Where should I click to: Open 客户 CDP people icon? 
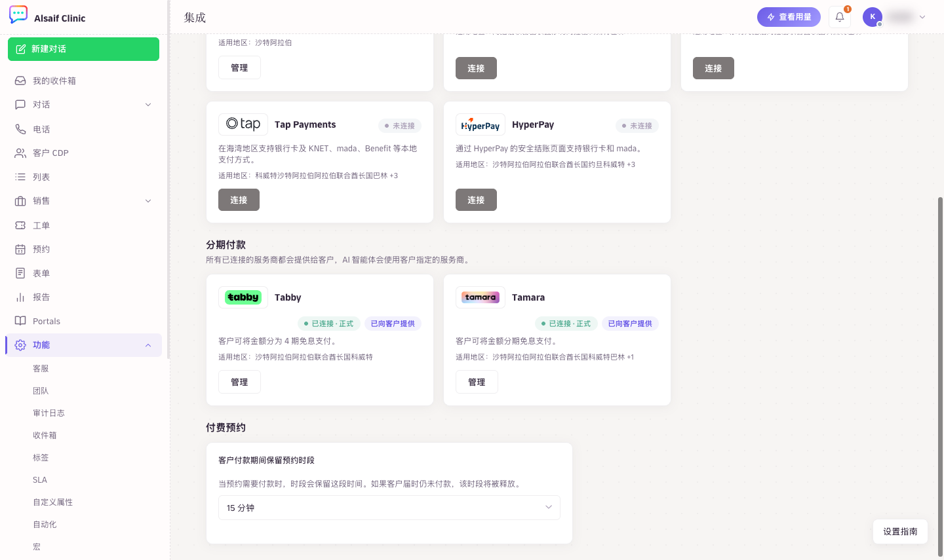coord(20,153)
